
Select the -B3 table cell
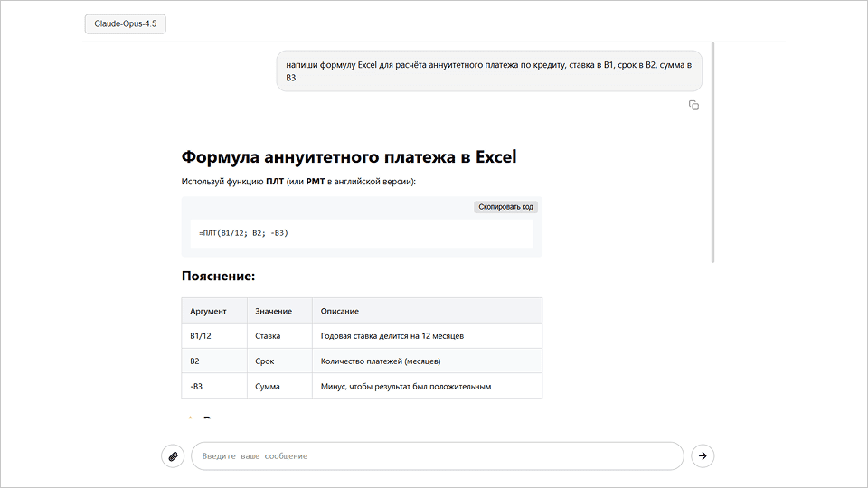coord(214,386)
